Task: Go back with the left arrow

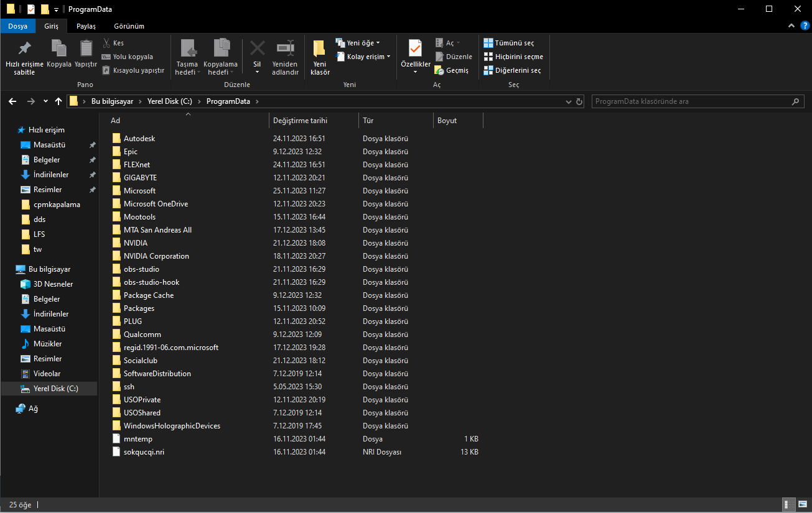Action: 13,101
